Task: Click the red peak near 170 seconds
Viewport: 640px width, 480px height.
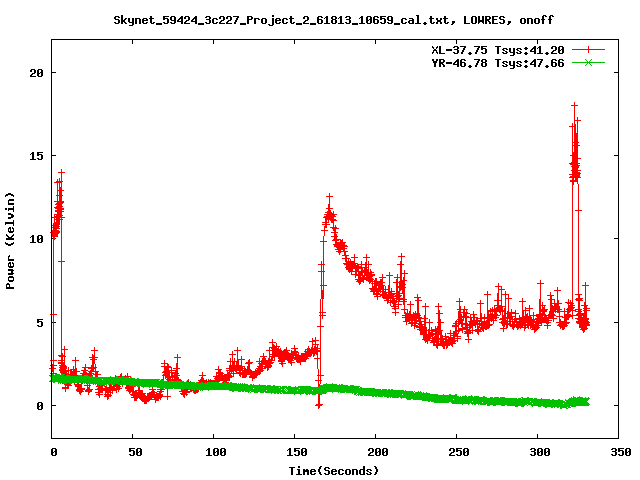Action: tap(329, 197)
